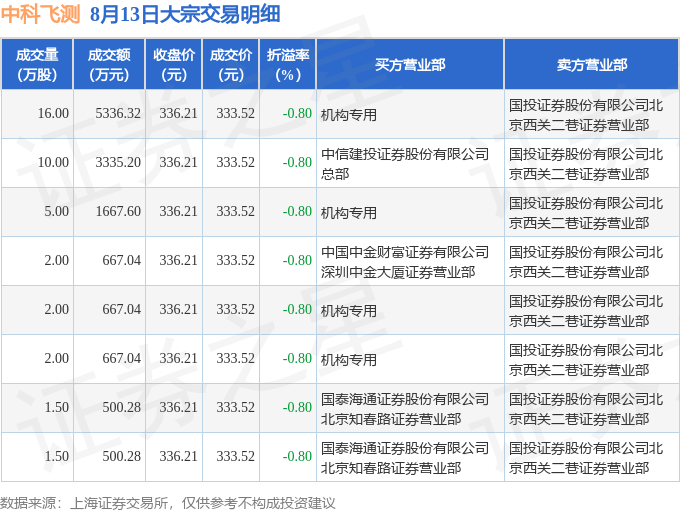Select the 卖方营业部 column header
Screen dimensions: 680x512
pos(592,65)
